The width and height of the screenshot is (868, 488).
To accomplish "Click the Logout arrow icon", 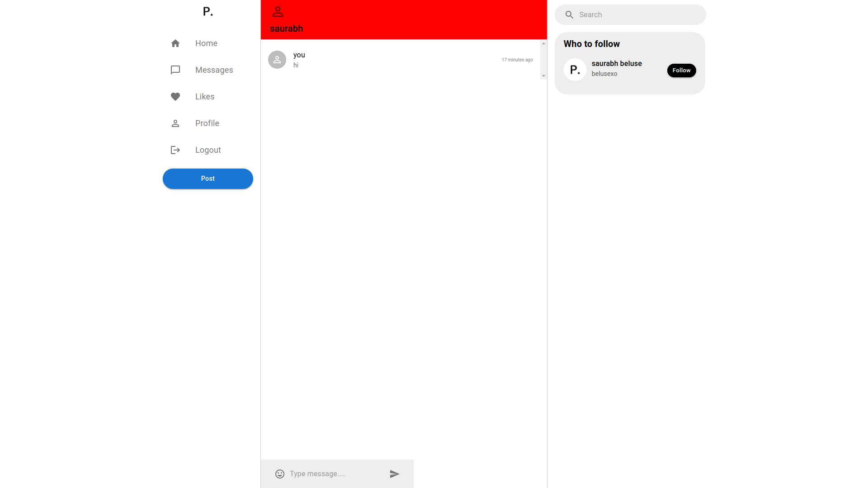I will (x=175, y=150).
